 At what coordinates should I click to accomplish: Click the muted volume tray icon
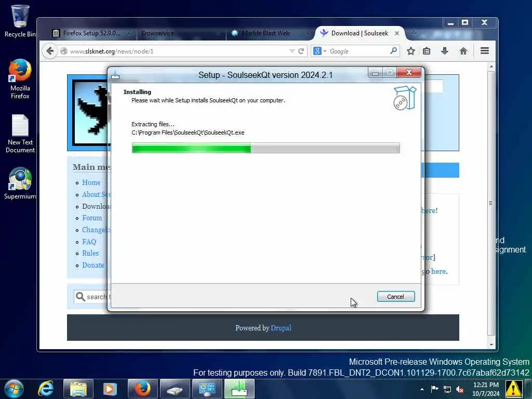click(460, 389)
